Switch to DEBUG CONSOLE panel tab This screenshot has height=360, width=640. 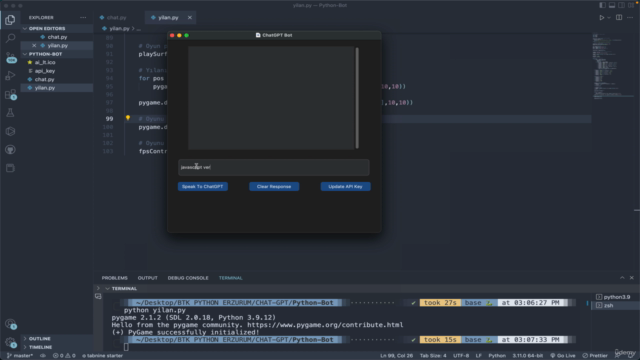(188, 278)
